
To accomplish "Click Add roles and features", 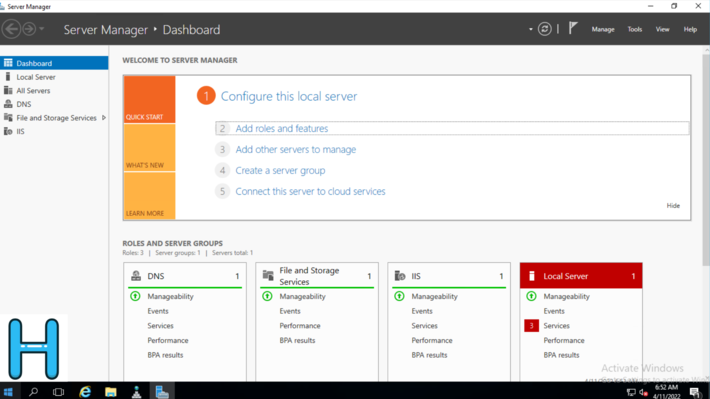I will click(282, 129).
